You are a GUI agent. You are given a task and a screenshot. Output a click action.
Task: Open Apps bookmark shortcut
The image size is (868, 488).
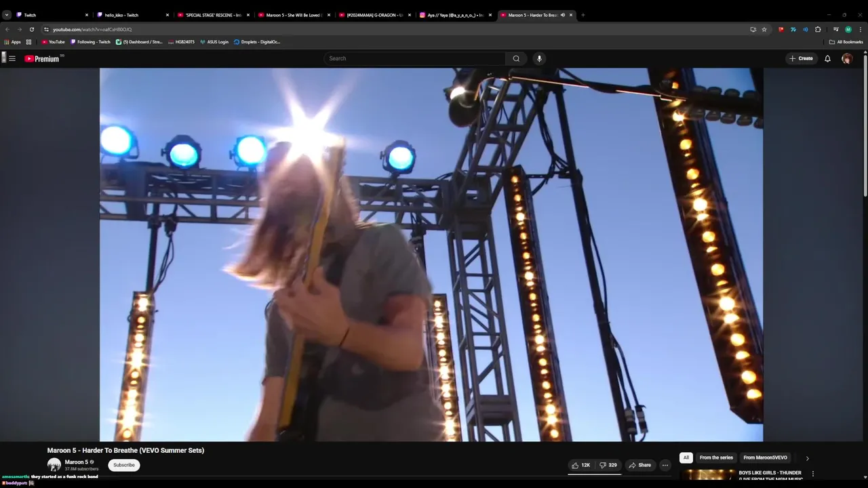point(13,42)
